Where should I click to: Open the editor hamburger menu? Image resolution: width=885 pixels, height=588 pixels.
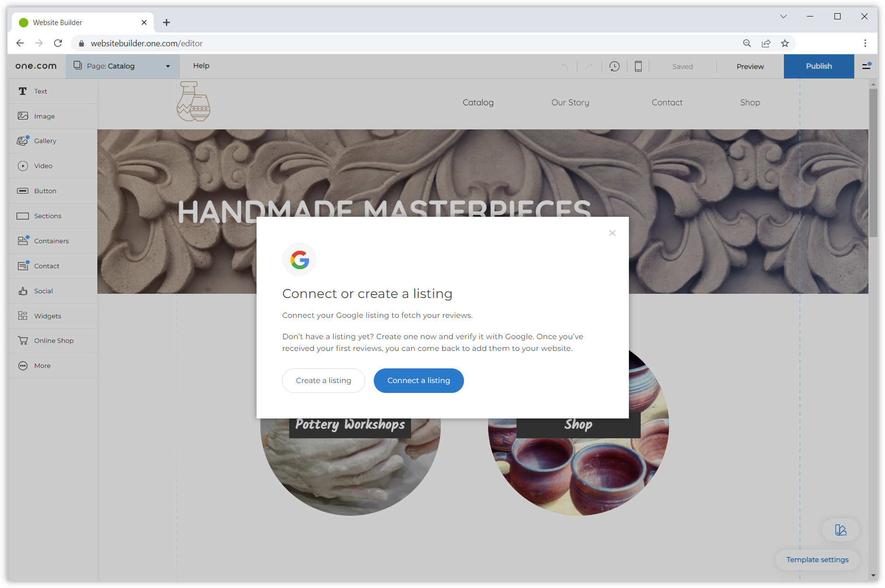point(867,66)
